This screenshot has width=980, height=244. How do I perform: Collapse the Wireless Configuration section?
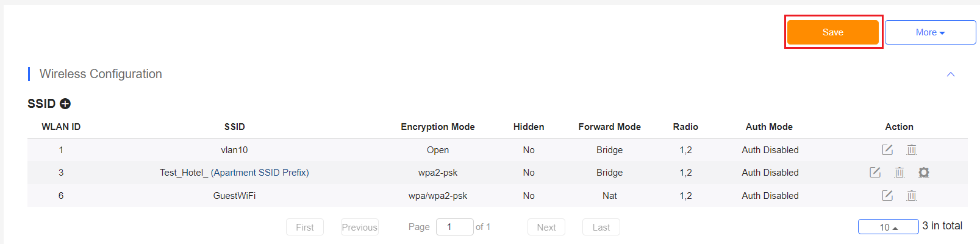coord(951,74)
